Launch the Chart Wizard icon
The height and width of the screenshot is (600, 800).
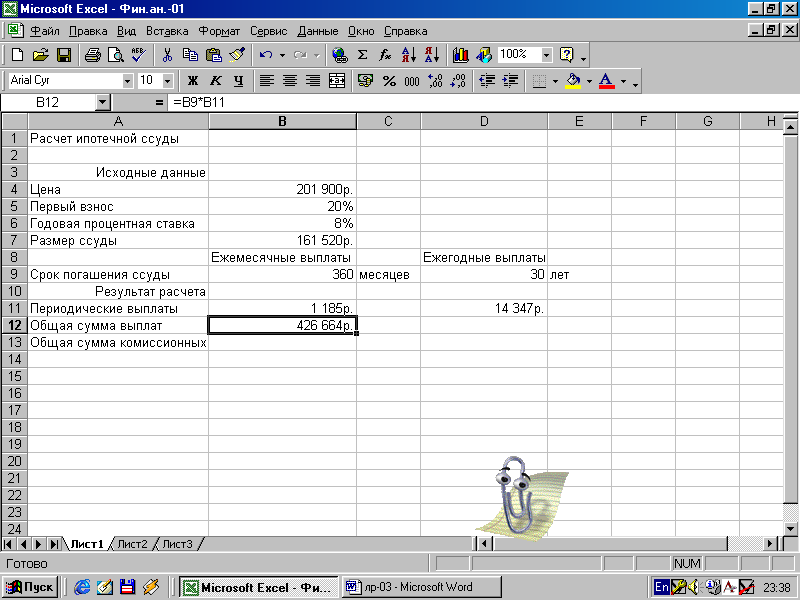click(461, 55)
